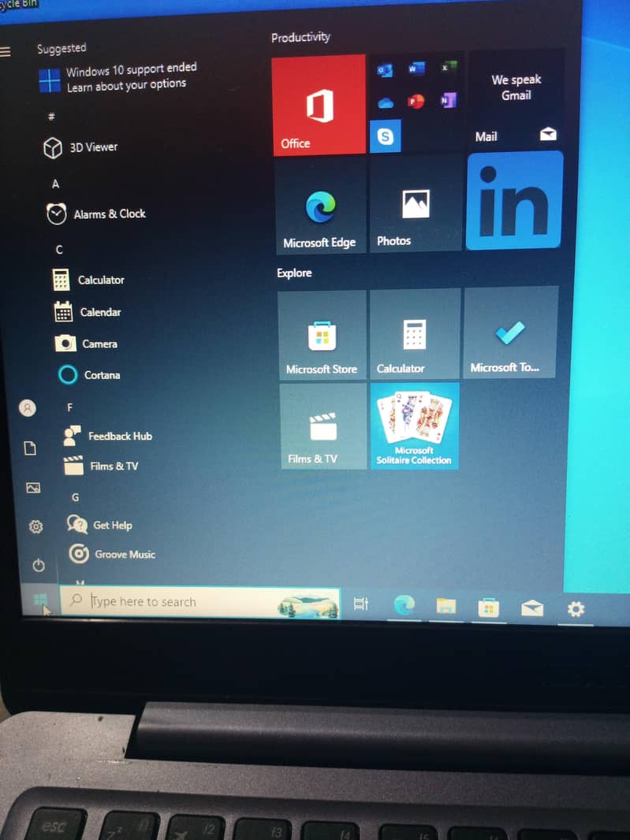Open PowerPoint in the Office apps tile

pos(416,101)
